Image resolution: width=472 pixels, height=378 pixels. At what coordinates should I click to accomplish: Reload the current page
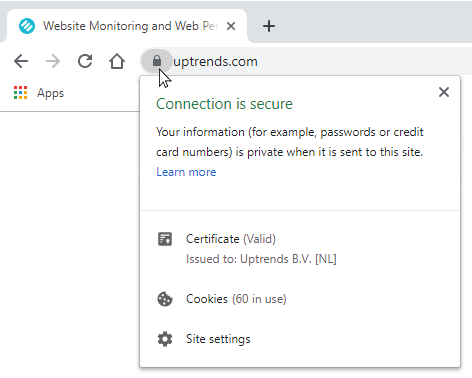85,61
